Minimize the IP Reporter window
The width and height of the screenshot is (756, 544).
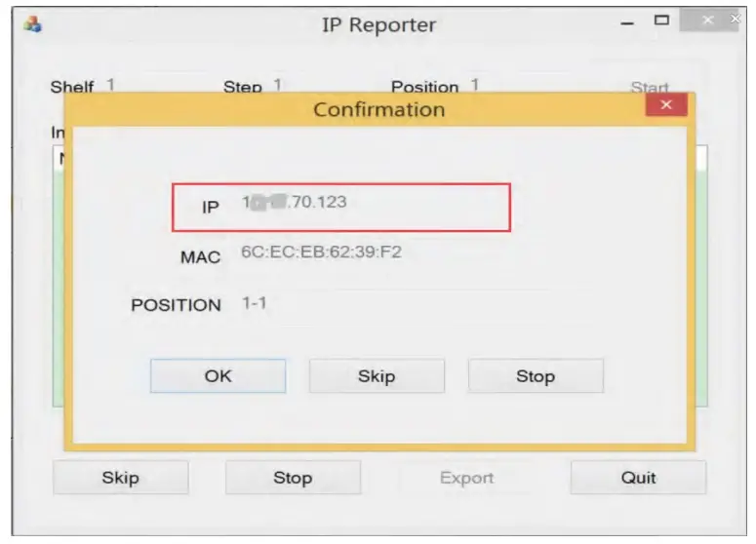click(x=627, y=22)
